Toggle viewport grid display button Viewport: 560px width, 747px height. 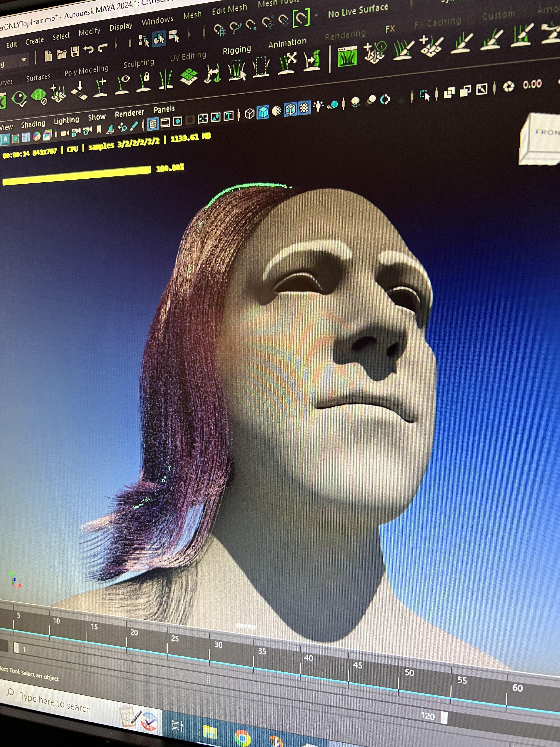click(153, 124)
